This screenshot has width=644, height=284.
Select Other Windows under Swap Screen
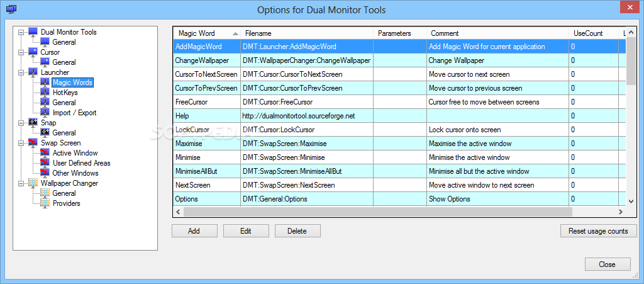75,173
